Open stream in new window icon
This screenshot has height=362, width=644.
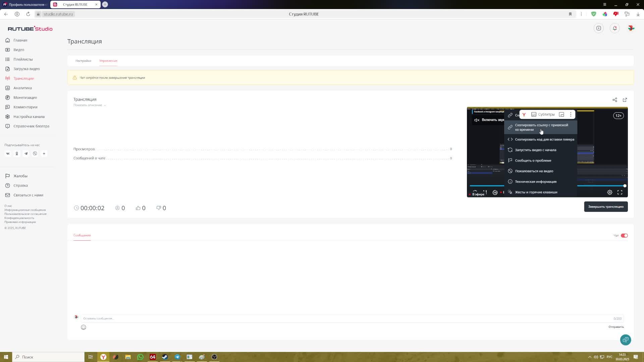tap(625, 100)
